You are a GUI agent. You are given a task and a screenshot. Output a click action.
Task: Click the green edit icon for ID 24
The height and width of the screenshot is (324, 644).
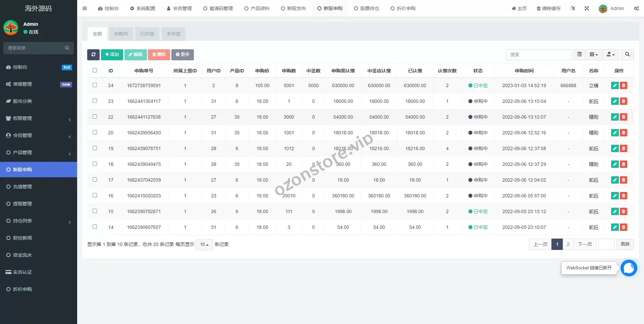click(x=614, y=85)
